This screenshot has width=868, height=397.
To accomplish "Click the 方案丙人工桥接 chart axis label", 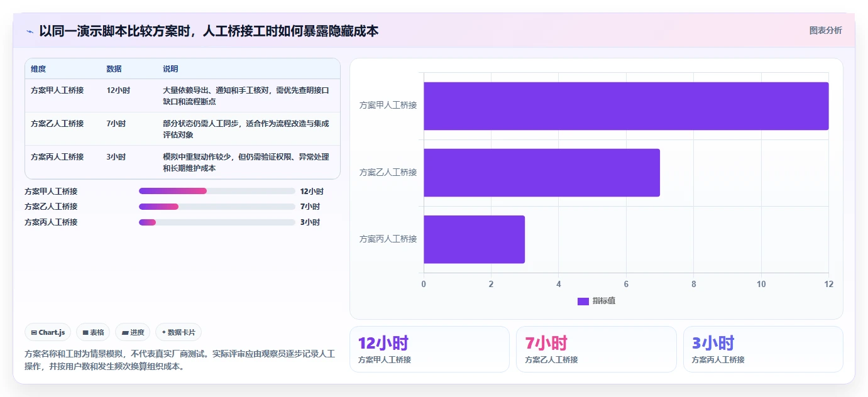I will click(388, 239).
